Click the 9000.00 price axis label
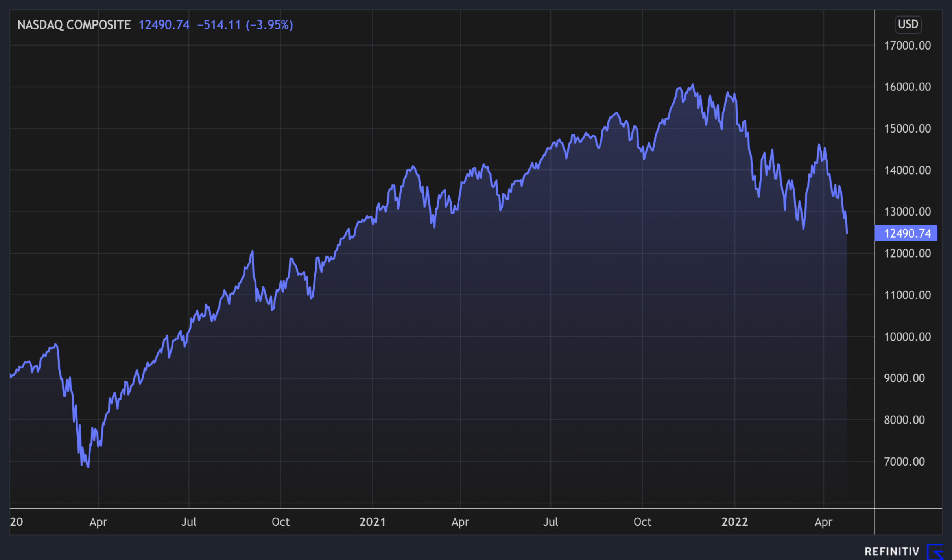The height and width of the screenshot is (560, 952). point(904,378)
